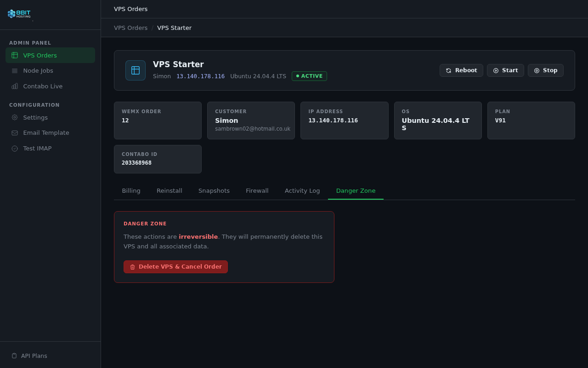Click the VPS Starter page heading
588x368 pixels.
tap(178, 64)
